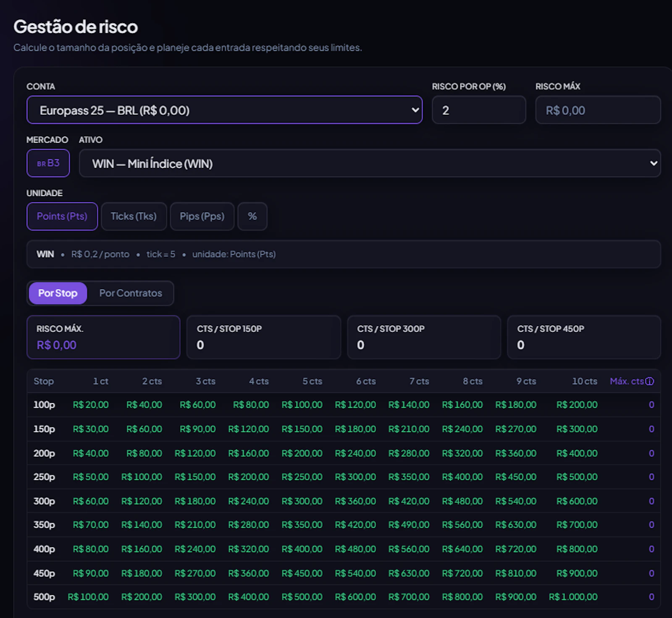This screenshot has height=618, width=672.
Task: Click the Gestão de risco heading
Action: point(76,27)
